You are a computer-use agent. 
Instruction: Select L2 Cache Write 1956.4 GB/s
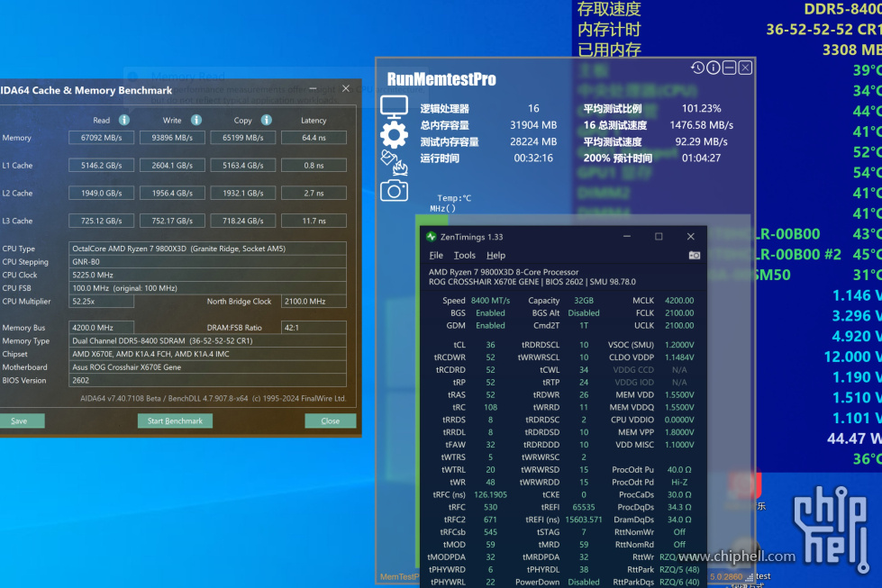tap(172, 193)
